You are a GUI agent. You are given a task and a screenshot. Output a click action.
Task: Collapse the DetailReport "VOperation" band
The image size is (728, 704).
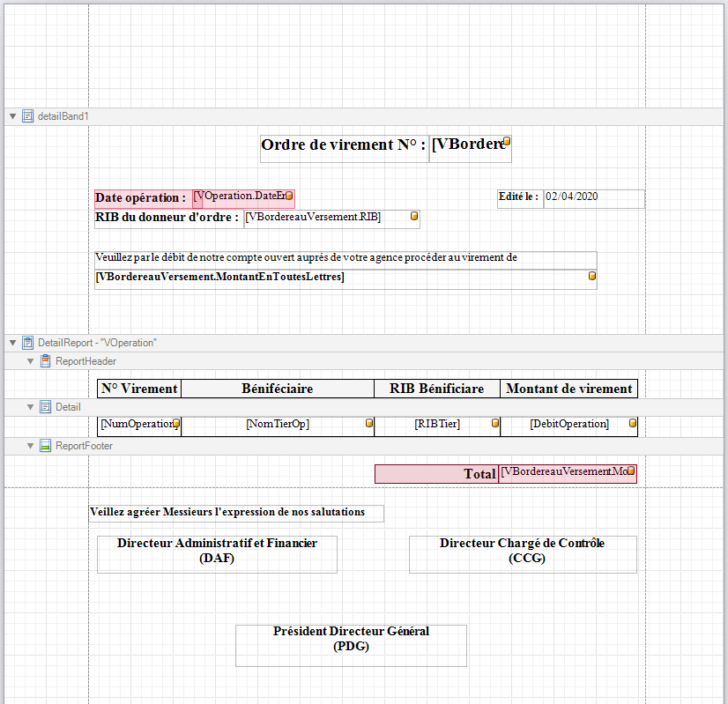[x=12, y=342]
